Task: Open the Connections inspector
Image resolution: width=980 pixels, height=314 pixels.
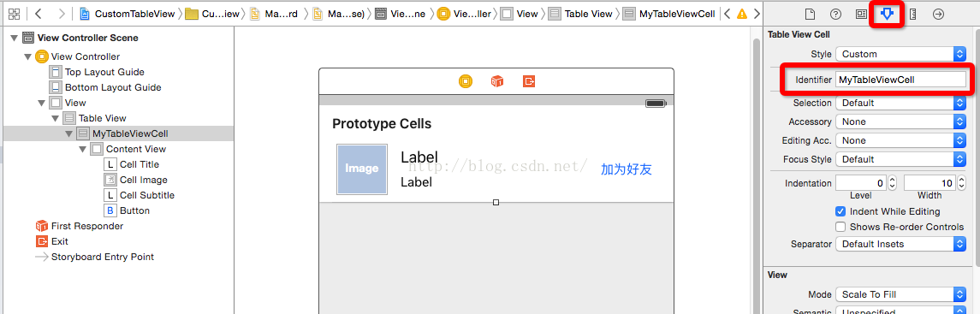Action: [x=938, y=14]
